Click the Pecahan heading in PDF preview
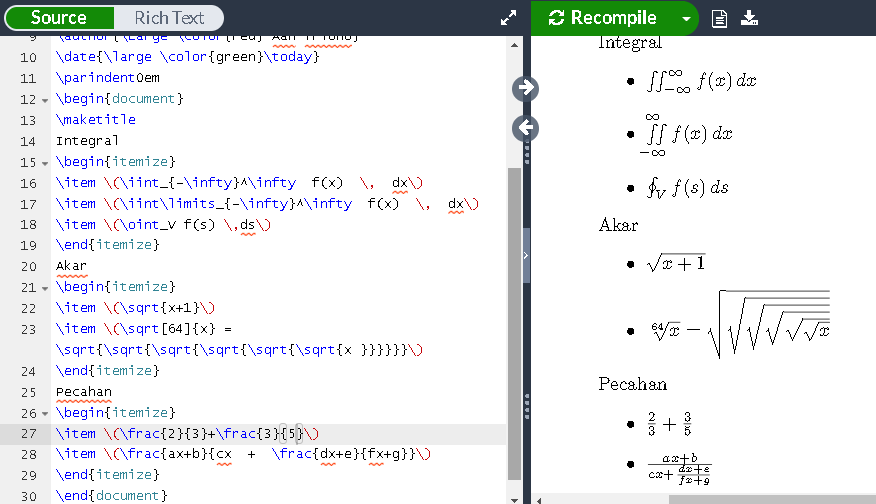This screenshot has width=876, height=504. pos(632,384)
